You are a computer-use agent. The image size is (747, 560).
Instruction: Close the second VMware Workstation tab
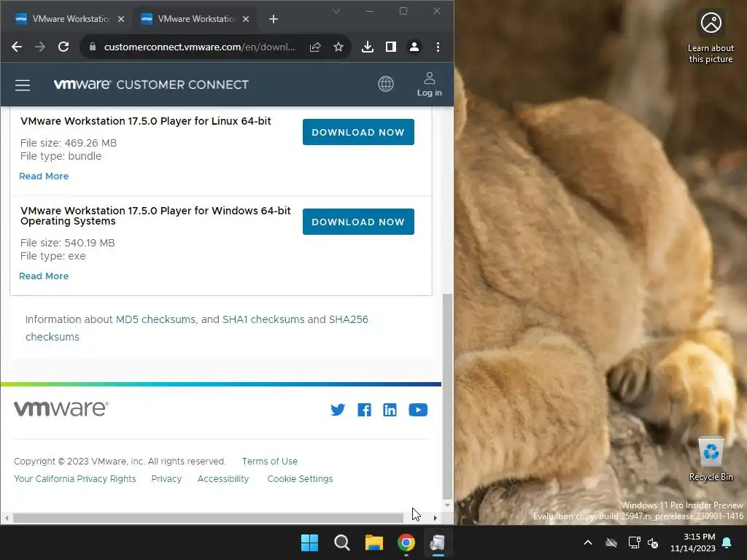246,19
